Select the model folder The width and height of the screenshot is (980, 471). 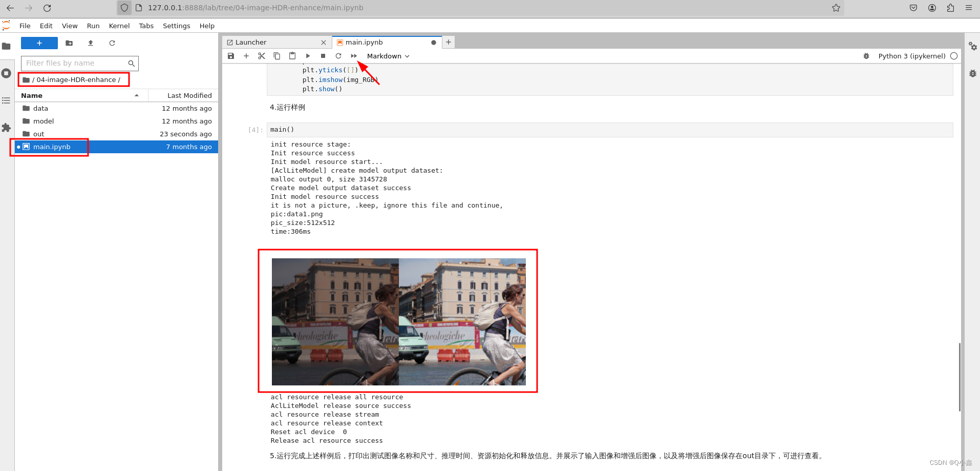coord(117,121)
